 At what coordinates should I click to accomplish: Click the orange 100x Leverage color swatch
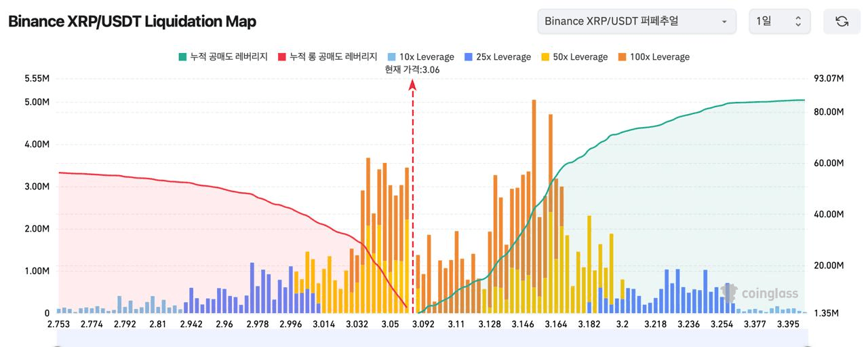pyautogui.click(x=622, y=57)
